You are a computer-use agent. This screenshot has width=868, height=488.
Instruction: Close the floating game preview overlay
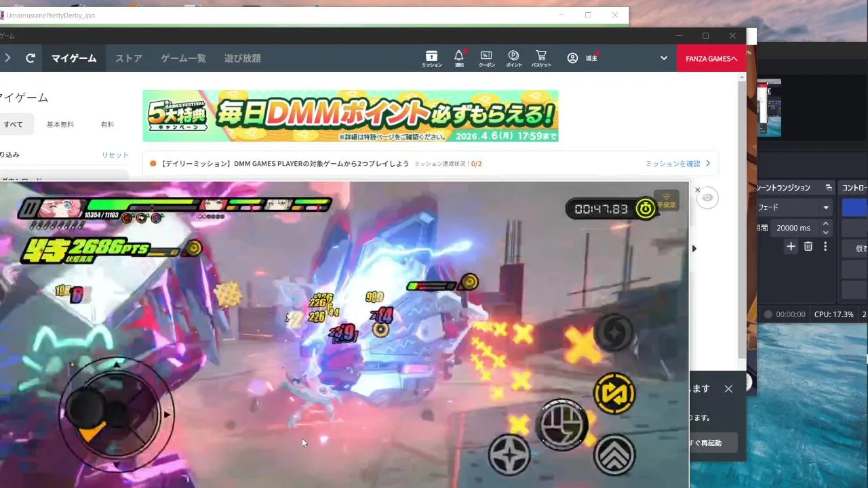click(697, 190)
